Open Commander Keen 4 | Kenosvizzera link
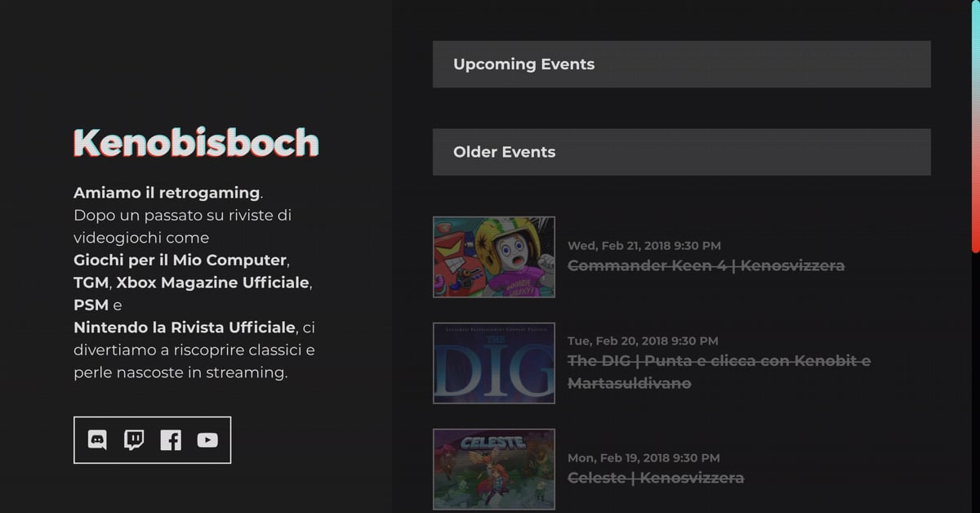 coord(706,265)
